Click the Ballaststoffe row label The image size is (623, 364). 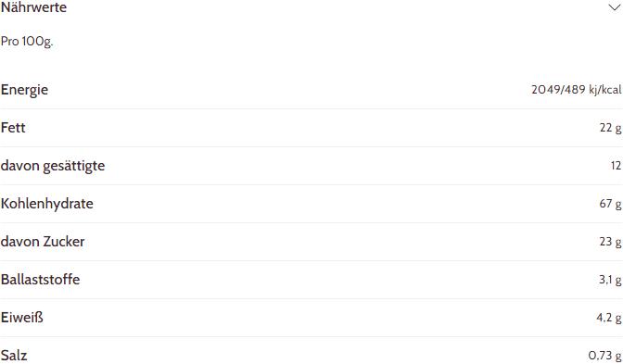pyautogui.click(x=40, y=280)
